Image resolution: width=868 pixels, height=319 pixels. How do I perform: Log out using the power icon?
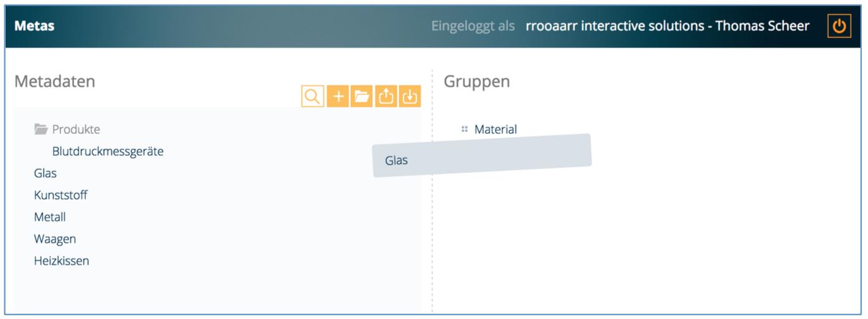point(839,26)
